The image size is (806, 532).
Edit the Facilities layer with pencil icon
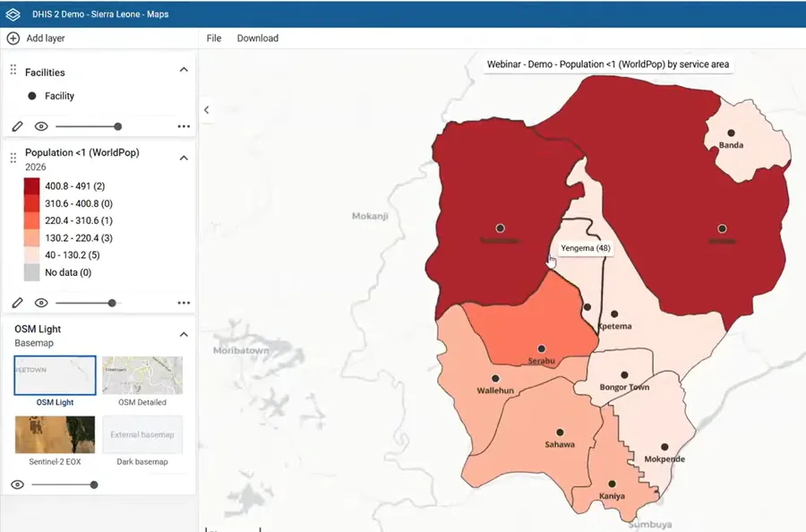click(18, 126)
